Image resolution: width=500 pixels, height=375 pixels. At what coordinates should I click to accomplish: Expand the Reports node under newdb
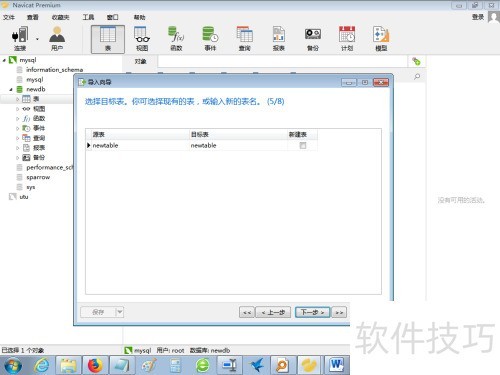click(x=18, y=148)
